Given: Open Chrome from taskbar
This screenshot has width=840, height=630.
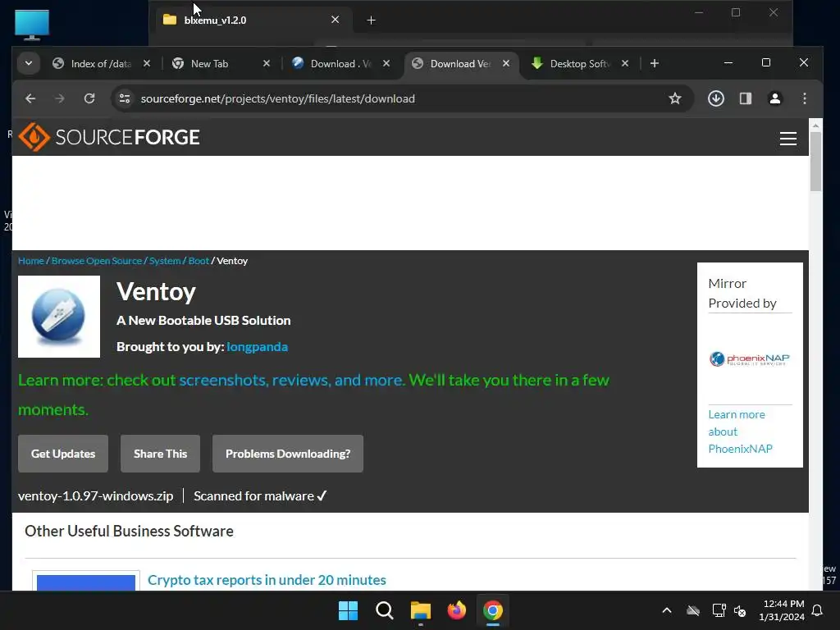Looking at the screenshot, I should pos(493,610).
